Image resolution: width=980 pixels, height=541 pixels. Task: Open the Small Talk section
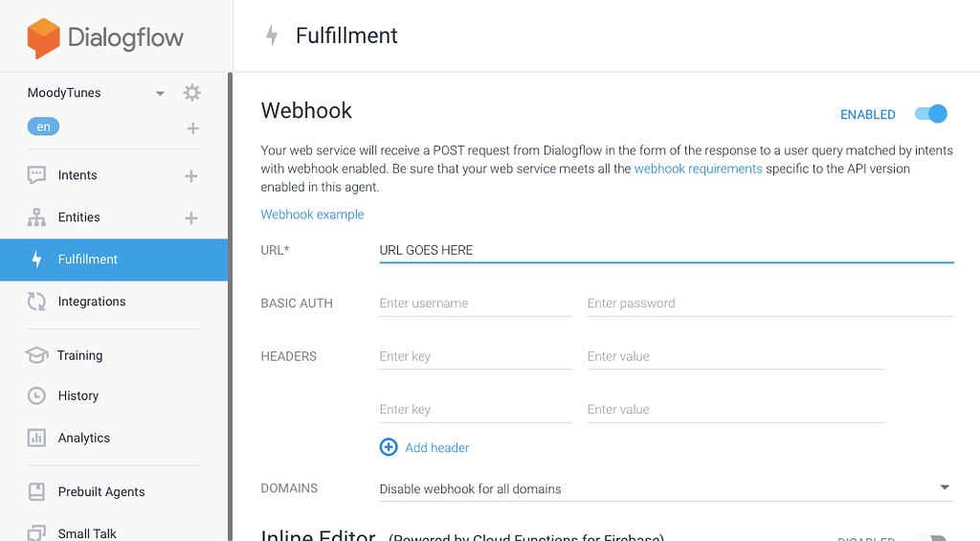pos(87,532)
